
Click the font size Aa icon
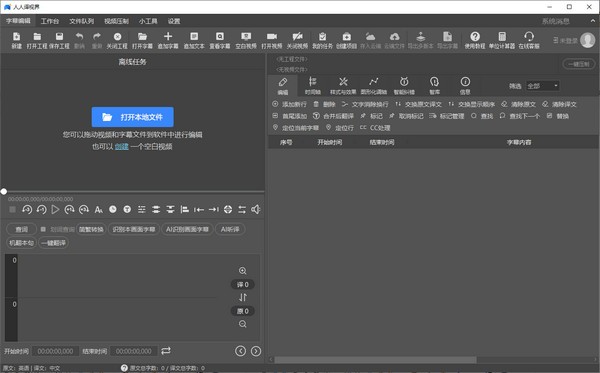tap(98, 209)
